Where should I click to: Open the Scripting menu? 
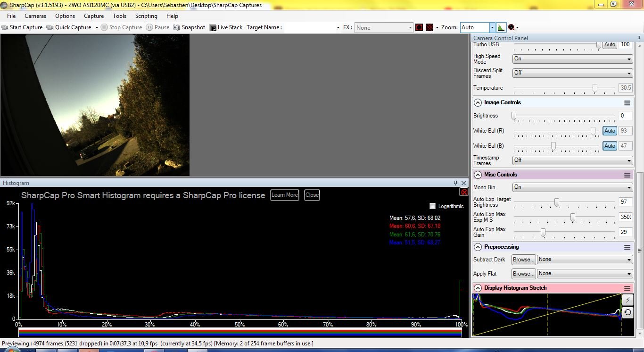click(x=146, y=16)
